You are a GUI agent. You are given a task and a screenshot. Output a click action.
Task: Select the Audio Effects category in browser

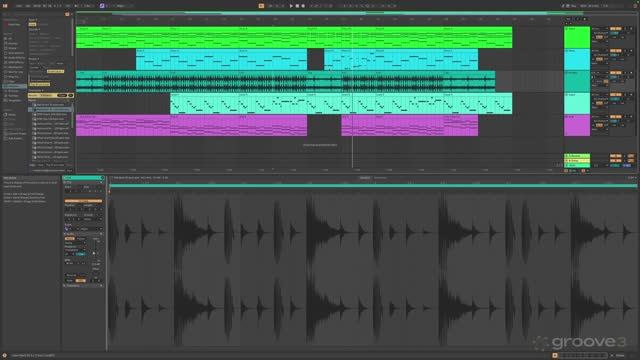coord(16,58)
